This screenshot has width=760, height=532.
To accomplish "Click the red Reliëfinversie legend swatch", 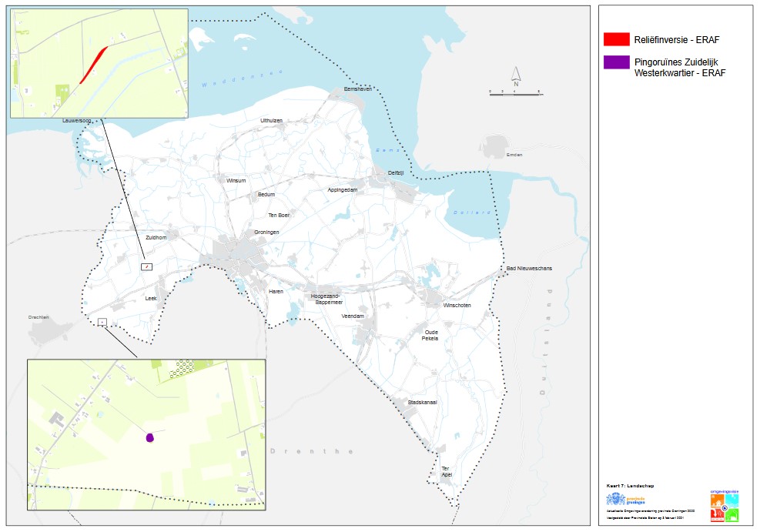I will (x=617, y=38).
